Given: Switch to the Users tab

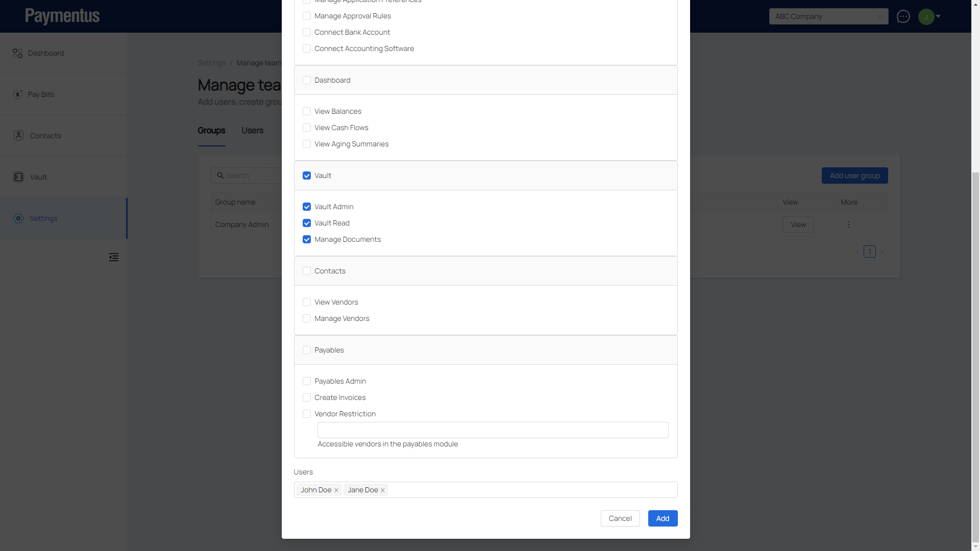Looking at the screenshot, I should click(252, 131).
